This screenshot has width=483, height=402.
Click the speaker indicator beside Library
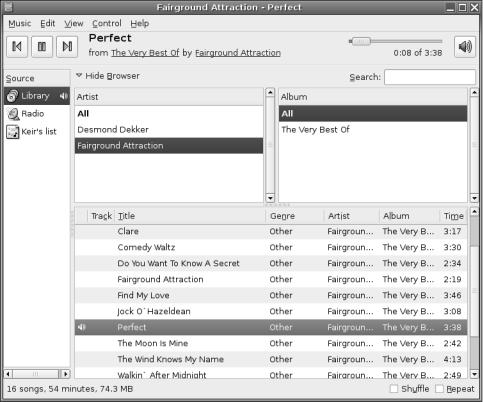tap(63, 96)
